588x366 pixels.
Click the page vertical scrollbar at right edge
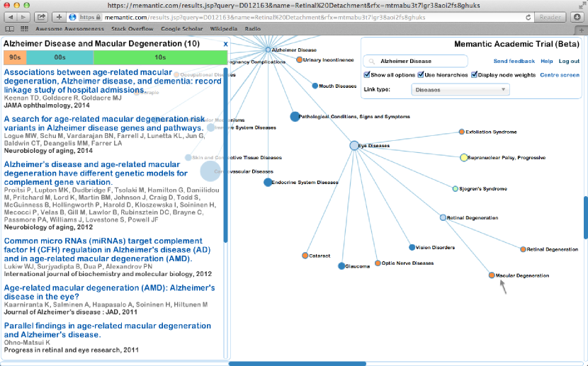point(586,217)
